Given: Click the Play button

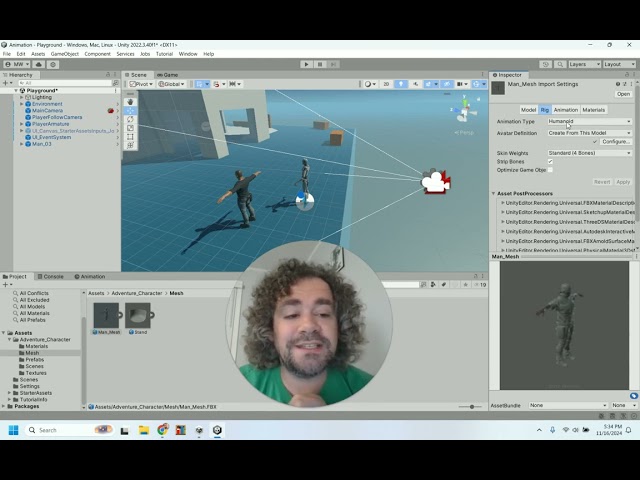Looking at the screenshot, I should (x=307, y=64).
